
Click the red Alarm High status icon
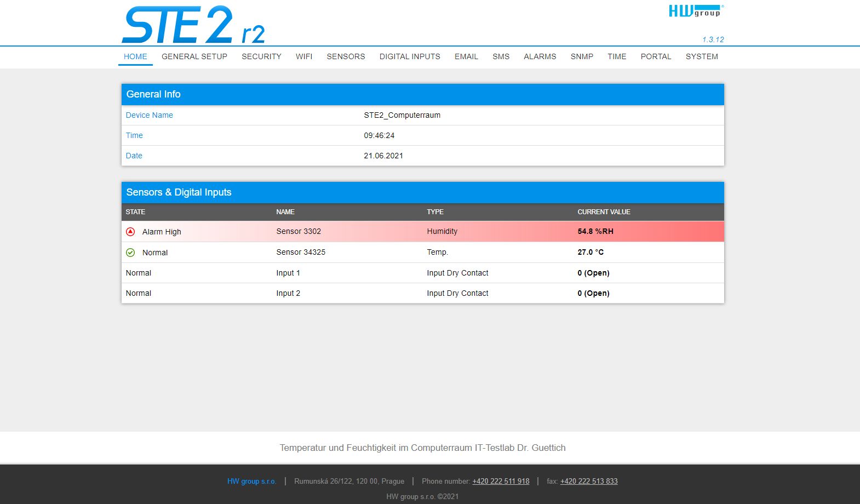tap(130, 232)
